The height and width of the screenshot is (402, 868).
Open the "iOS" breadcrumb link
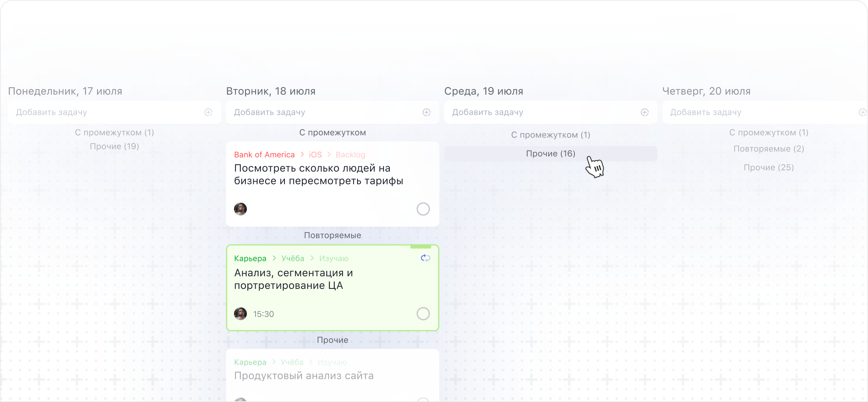pos(315,155)
